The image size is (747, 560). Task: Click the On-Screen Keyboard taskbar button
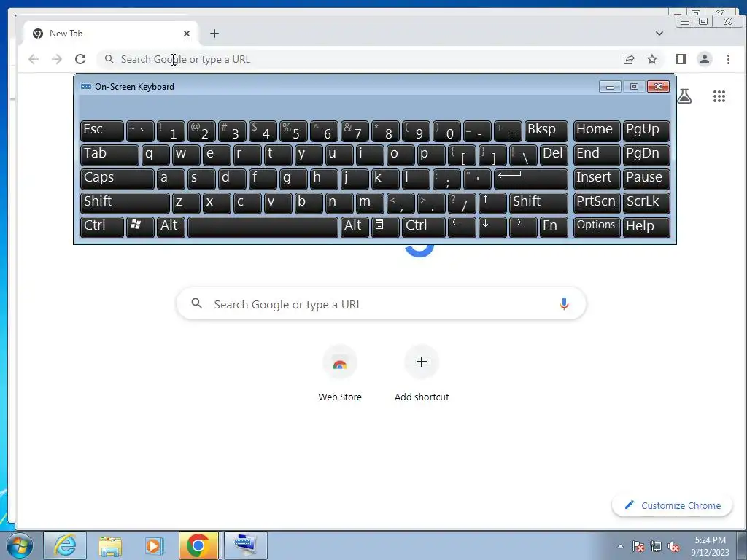pos(245,545)
